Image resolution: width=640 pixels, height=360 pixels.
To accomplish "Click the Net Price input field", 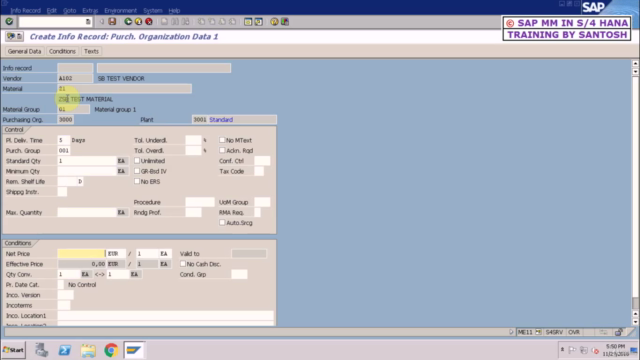I will pos(81,253).
